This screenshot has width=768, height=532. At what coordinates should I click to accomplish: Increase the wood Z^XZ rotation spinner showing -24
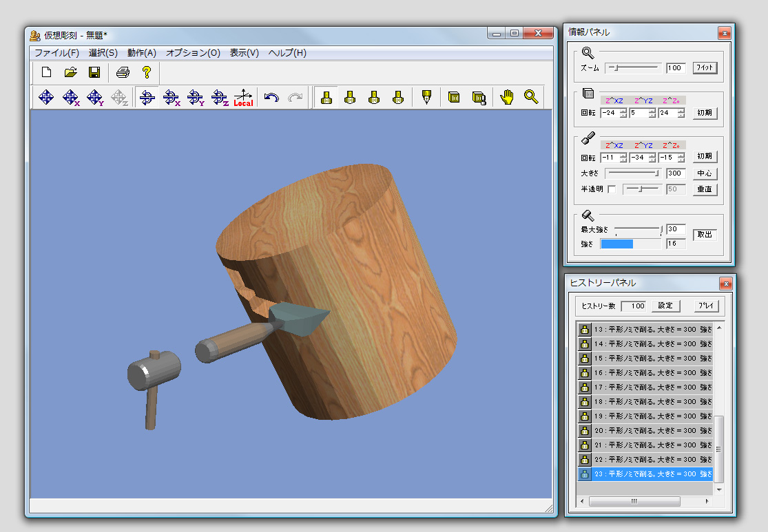(623, 110)
